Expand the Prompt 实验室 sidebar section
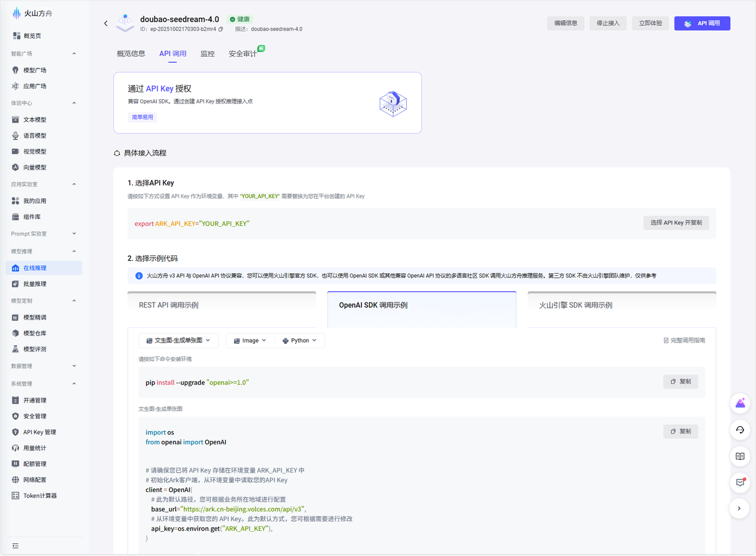Image resolution: width=756 pixels, height=556 pixels. click(x=74, y=234)
